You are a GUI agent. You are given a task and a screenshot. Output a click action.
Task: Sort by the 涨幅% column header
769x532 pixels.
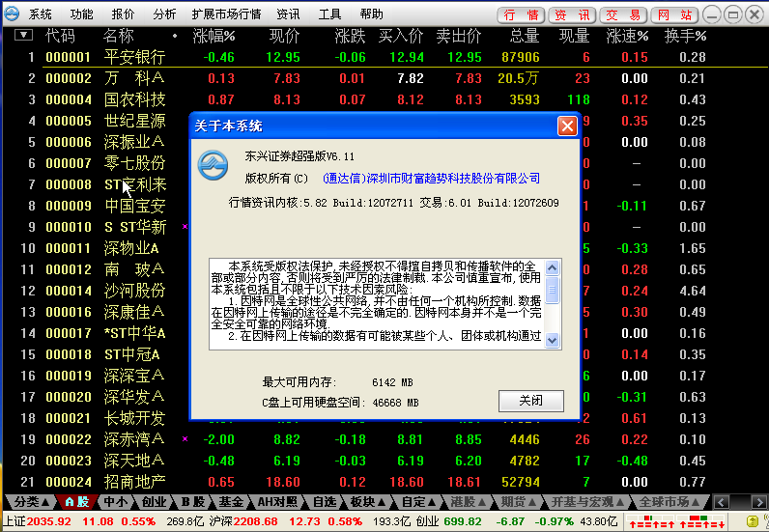click(x=214, y=36)
